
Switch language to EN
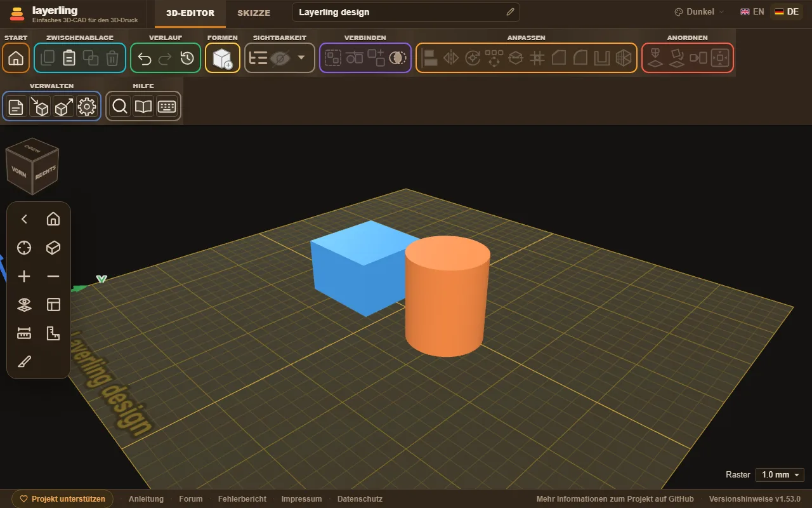point(752,12)
